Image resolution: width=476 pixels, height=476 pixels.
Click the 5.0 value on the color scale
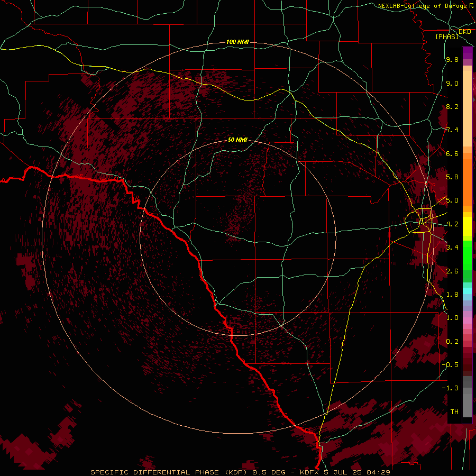(452, 200)
